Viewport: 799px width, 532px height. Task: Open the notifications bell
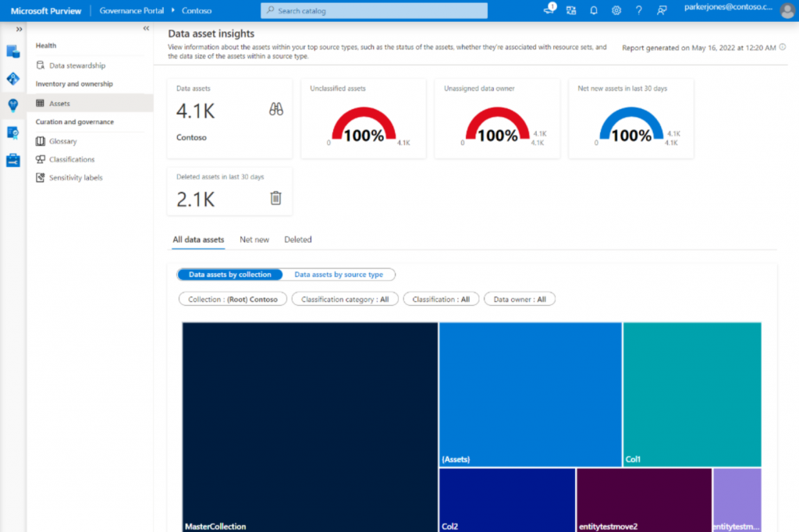[594, 10]
